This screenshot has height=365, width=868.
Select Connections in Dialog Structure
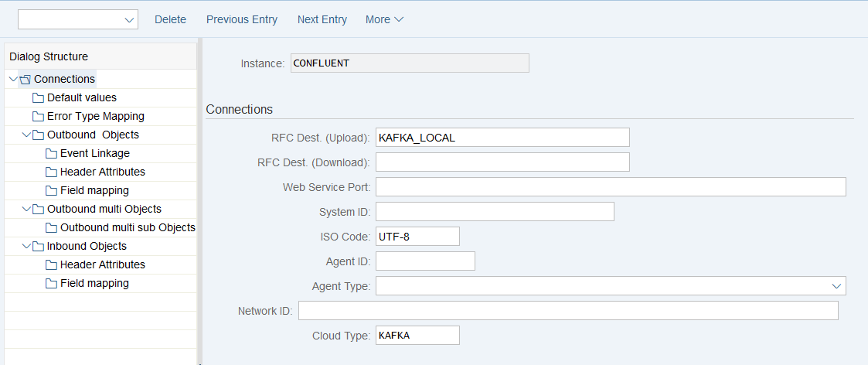click(64, 79)
